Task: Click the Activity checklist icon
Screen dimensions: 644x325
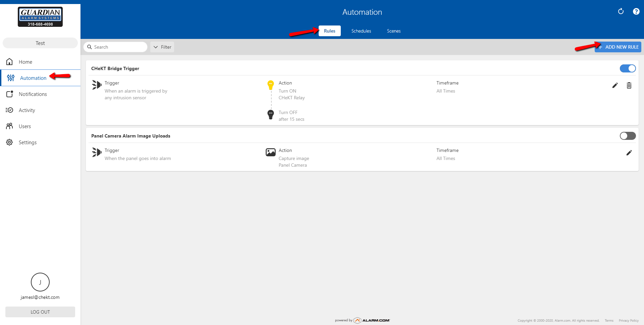Action: pos(9,110)
